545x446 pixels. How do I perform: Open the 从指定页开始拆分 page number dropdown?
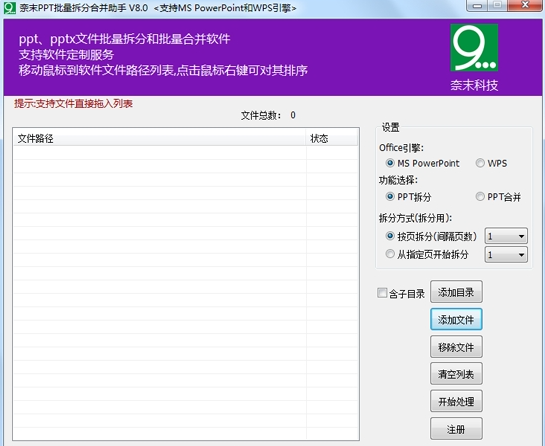[506, 255]
